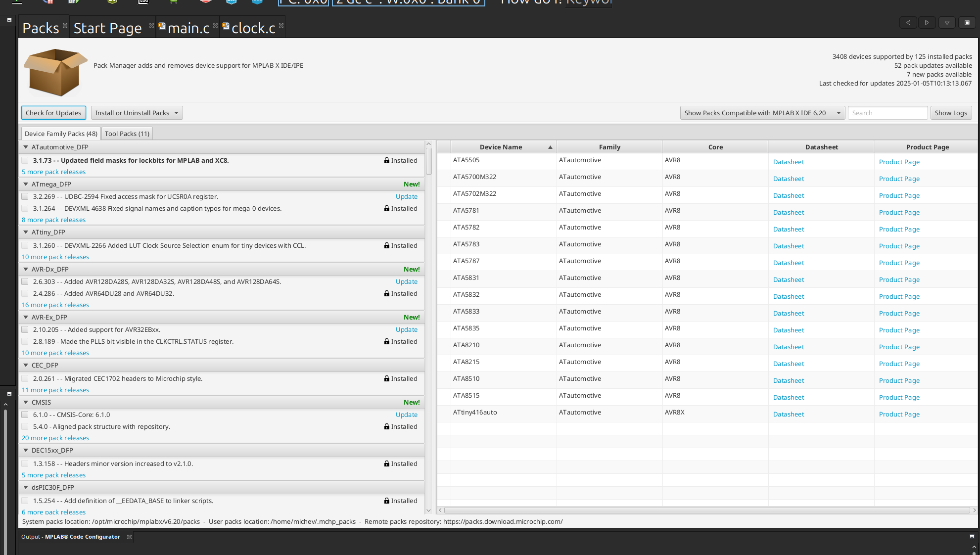Click the pack list scroll-down arrow
Viewport: 980px width, 555px height.
click(428, 510)
